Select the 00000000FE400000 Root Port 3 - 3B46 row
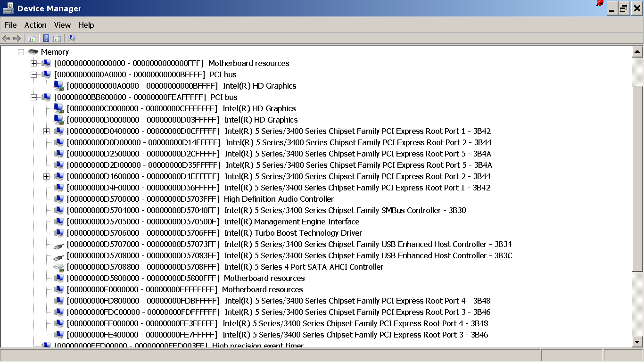Image resolution: width=644 pixels, height=362 pixels. click(278, 335)
